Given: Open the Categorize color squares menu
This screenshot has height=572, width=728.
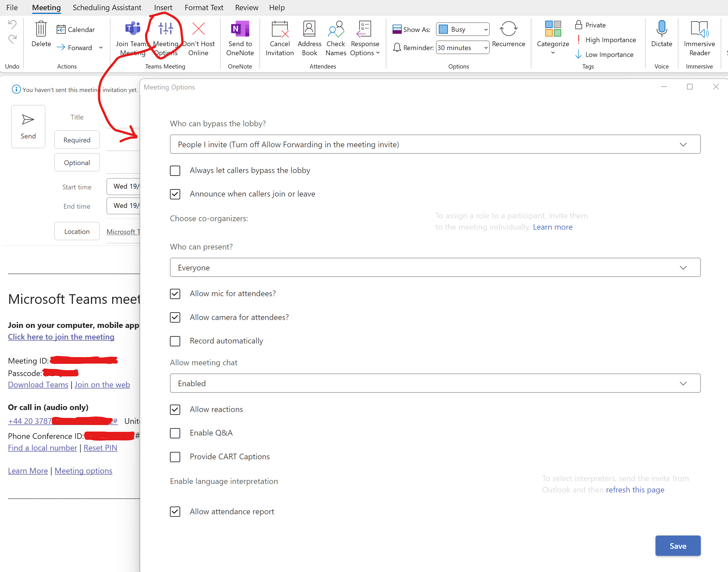Looking at the screenshot, I should (x=553, y=29).
